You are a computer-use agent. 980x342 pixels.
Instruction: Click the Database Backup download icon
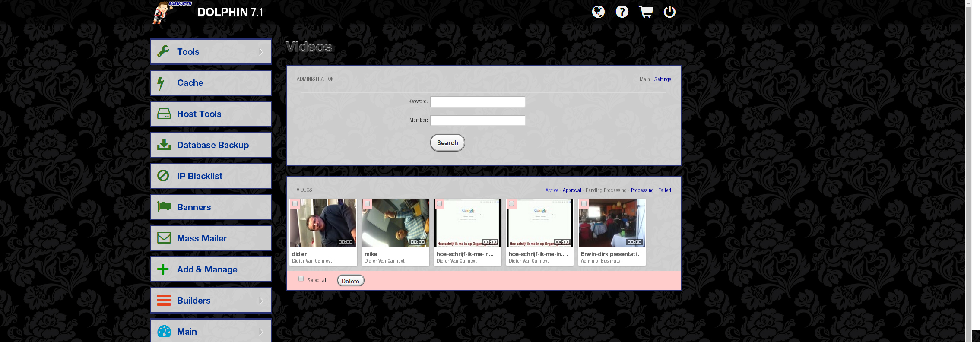164,145
